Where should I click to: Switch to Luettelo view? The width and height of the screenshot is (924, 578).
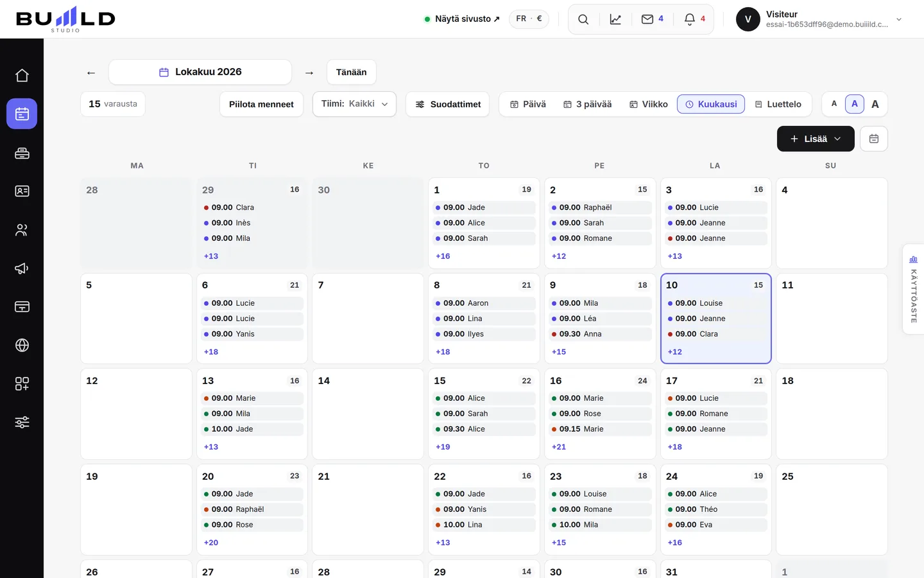(778, 104)
